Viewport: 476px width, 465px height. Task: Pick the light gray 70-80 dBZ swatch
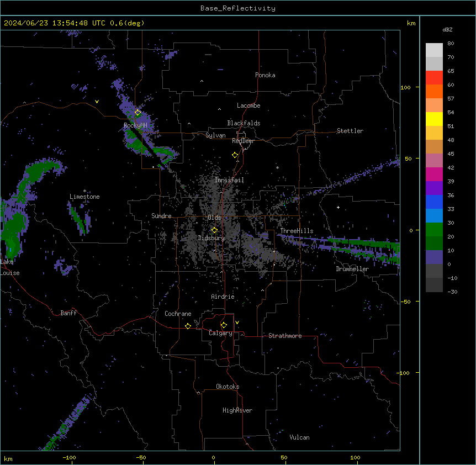tap(434, 50)
